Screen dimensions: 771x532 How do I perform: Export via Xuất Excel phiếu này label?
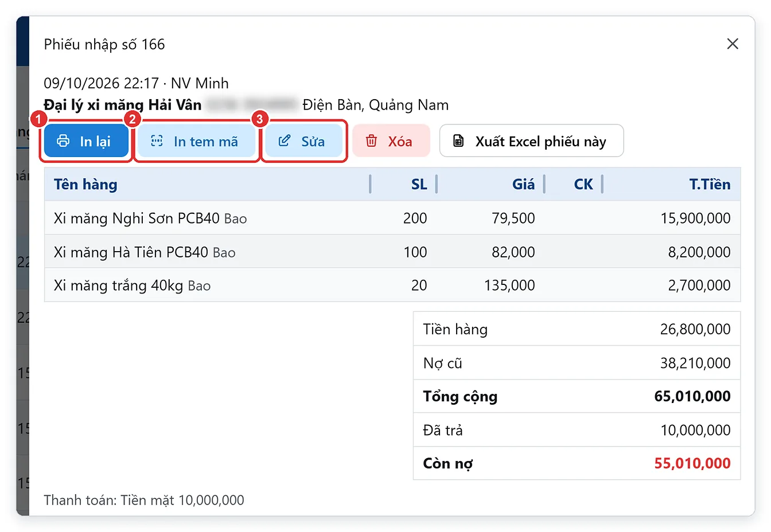click(541, 142)
